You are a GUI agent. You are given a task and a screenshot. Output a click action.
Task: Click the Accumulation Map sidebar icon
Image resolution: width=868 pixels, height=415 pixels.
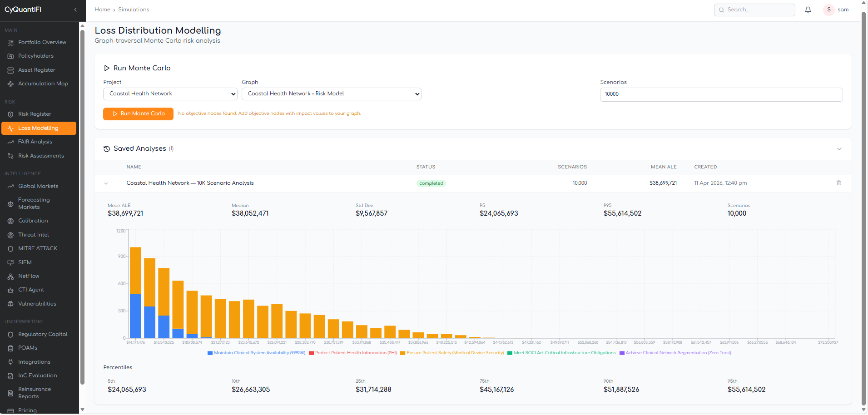tap(10, 84)
